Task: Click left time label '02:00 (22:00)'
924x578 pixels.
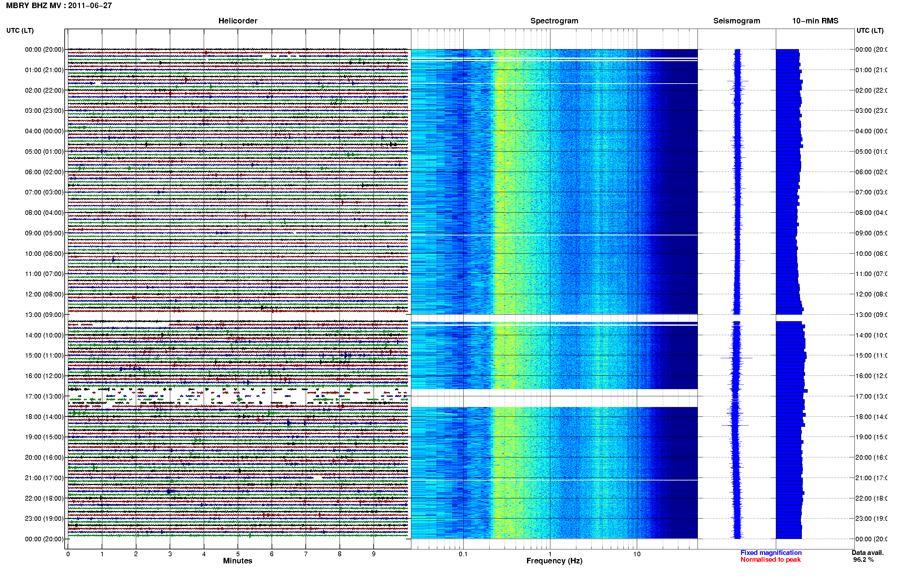Action: [x=44, y=90]
